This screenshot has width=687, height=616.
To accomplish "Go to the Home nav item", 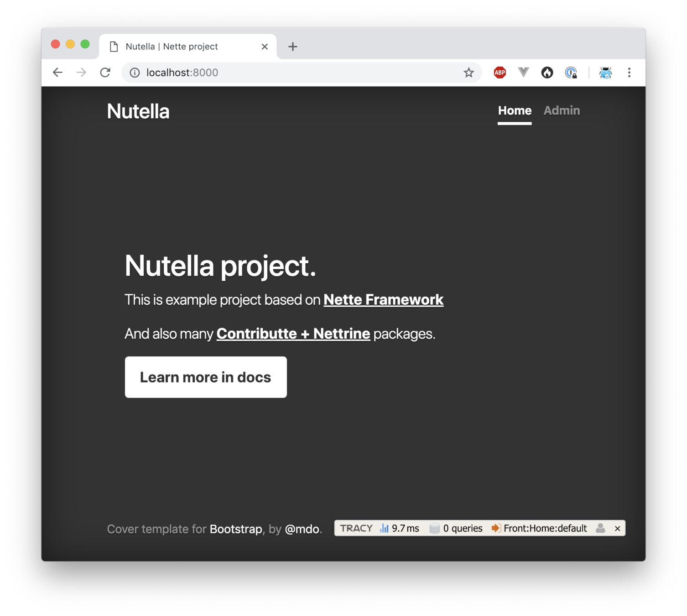I will pyautogui.click(x=515, y=111).
